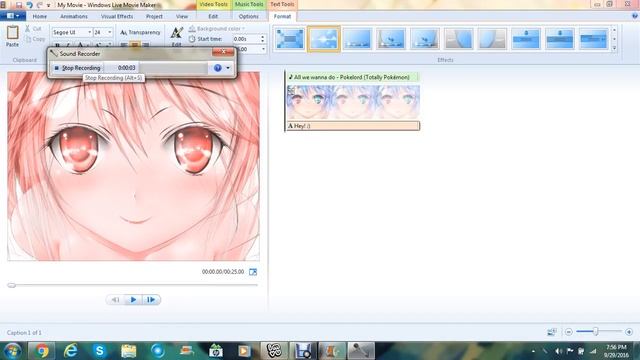Click the Start time stepper arrows

262,39
